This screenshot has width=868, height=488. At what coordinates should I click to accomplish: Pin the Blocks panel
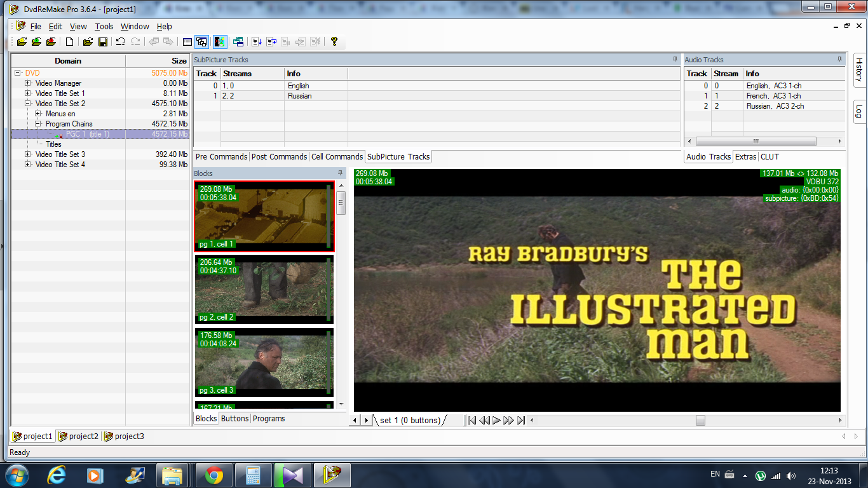click(x=341, y=173)
